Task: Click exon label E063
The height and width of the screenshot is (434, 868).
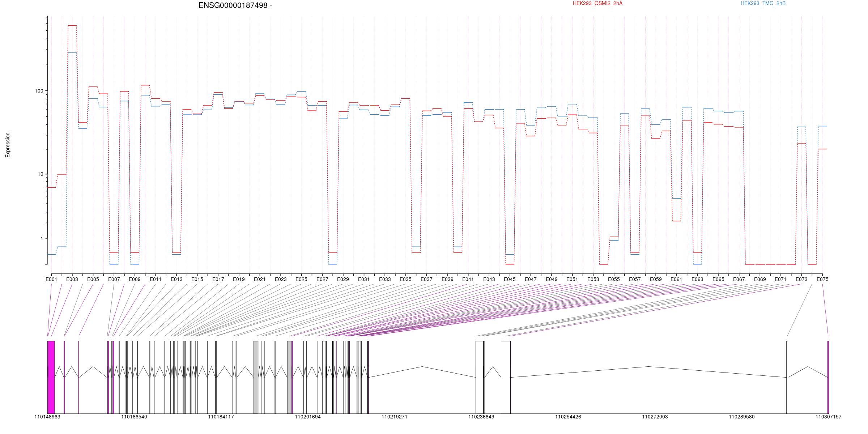Action: 697,279
